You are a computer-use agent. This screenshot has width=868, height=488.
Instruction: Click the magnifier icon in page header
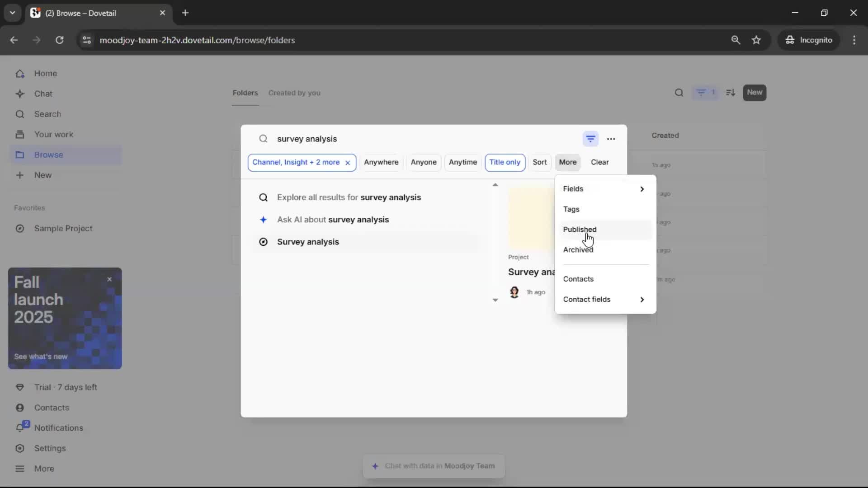679,93
